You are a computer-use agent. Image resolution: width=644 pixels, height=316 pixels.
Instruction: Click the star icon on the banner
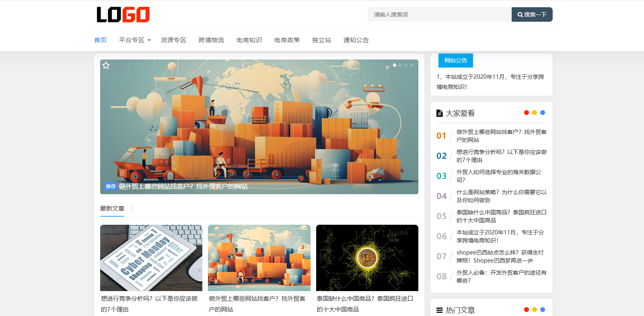(x=106, y=66)
